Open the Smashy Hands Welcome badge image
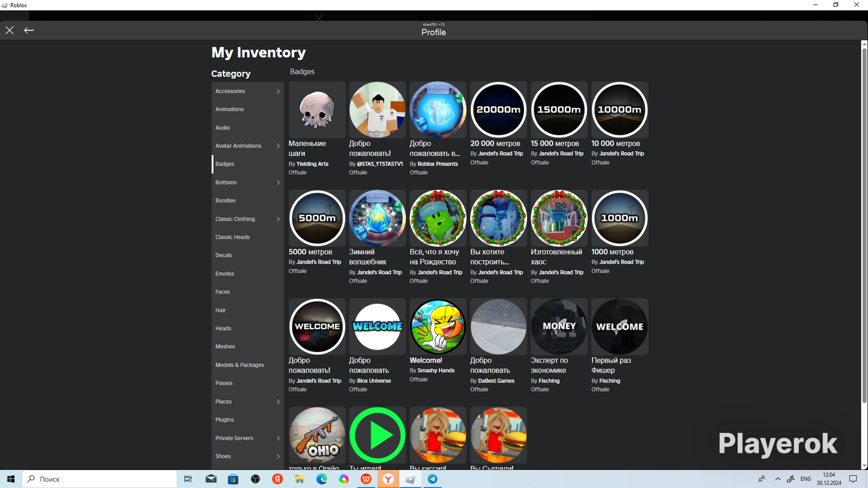The width and height of the screenshot is (868, 488). [438, 326]
